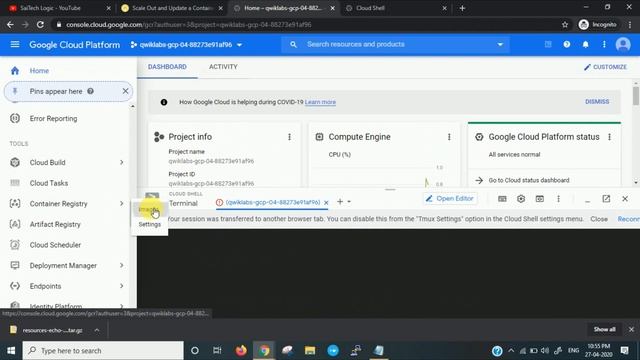Open a new browser tab
Image resolution: width=640 pixels, height=360 pixels.
pos(462,8)
